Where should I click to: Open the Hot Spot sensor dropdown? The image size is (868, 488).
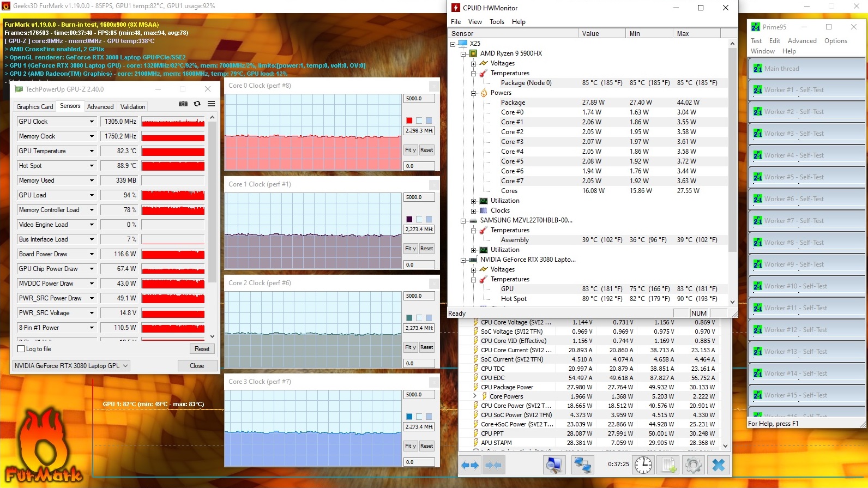point(92,166)
